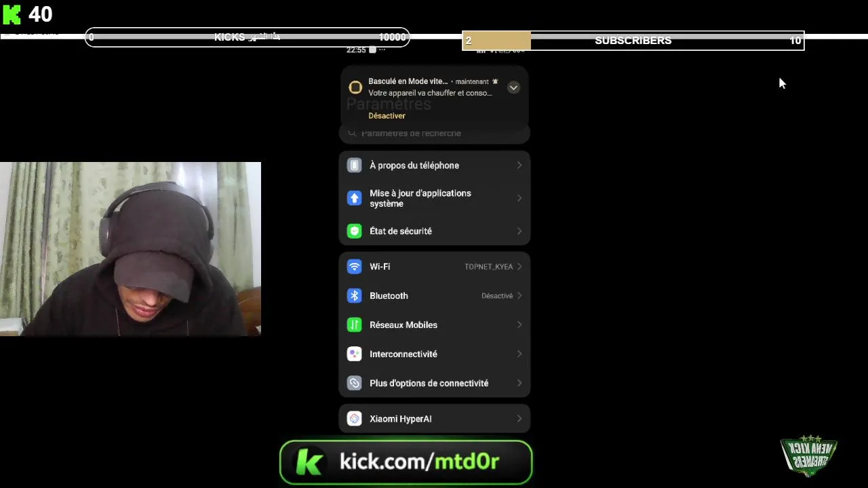Viewport: 868px width, 488px height.
Task: Click the SUBSCRIBERS goal progress bar
Action: click(x=633, y=41)
